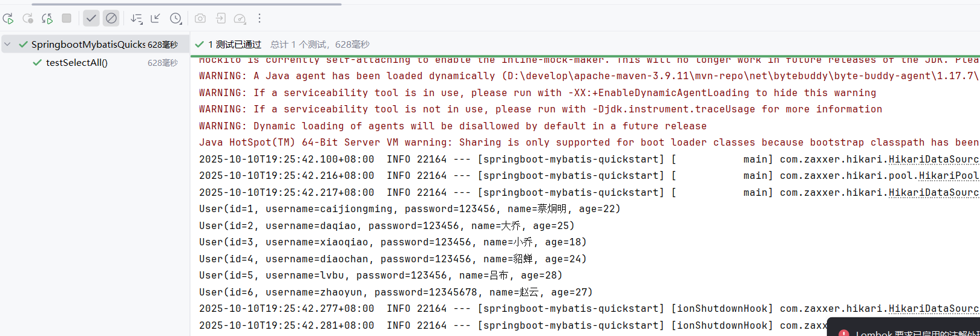Select the testSelectAll() test item
Image resolution: width=980 pixels, height=336 pixels.
77,63
